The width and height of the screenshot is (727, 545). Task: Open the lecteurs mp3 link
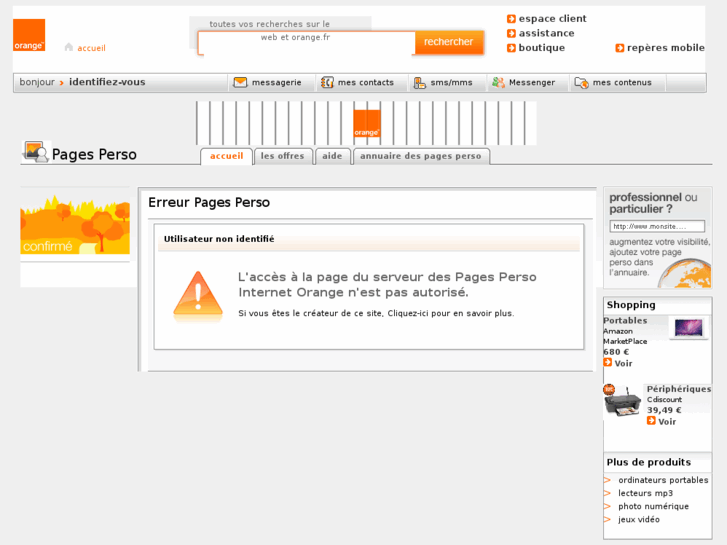click(x=645, y=493)
